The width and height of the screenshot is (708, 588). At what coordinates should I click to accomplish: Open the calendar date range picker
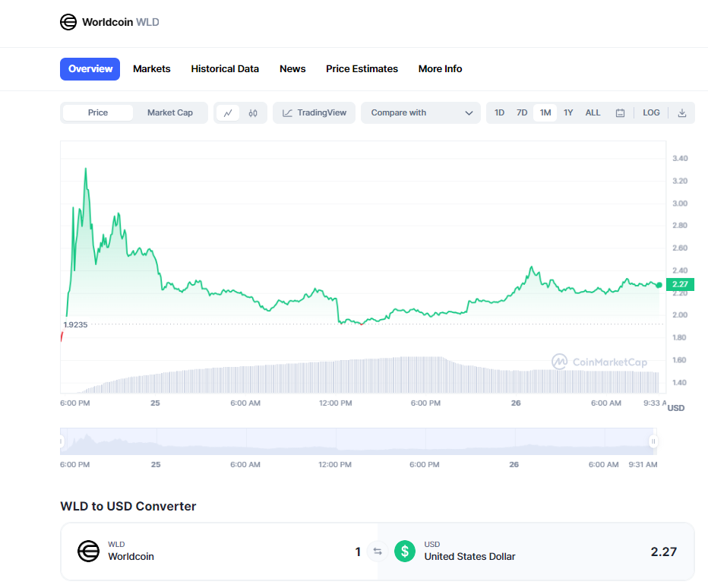tap(621, 113)
